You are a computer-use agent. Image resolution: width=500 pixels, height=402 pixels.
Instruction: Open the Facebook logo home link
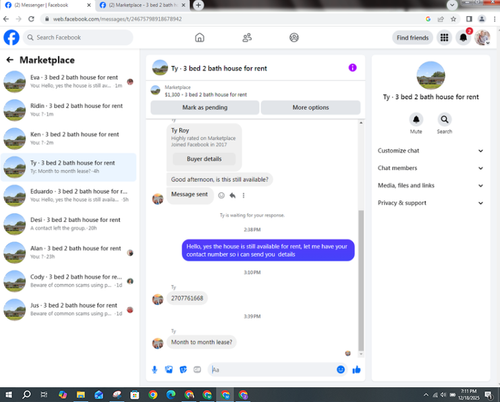[11, 37]
